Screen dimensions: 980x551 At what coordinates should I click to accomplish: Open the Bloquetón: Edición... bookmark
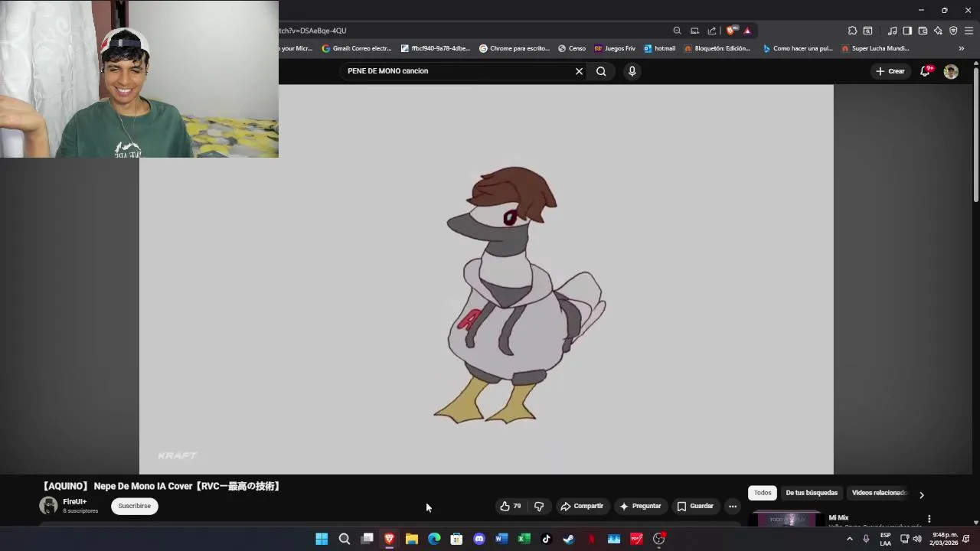point(717,48)
